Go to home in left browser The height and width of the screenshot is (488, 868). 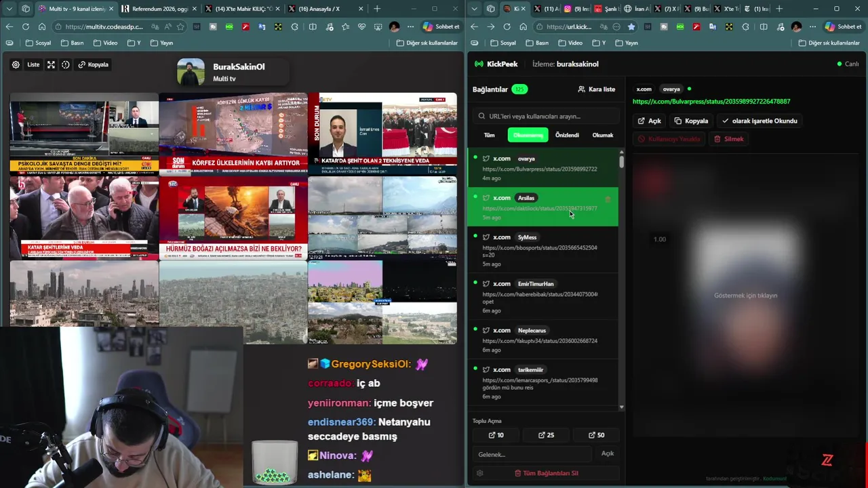42,27
